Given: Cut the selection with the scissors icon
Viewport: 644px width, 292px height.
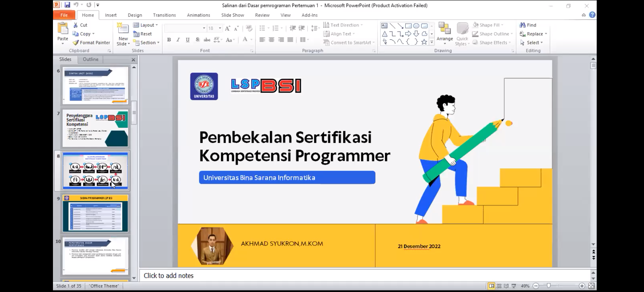Looking at the screenshot, I should tap(80, 25).
